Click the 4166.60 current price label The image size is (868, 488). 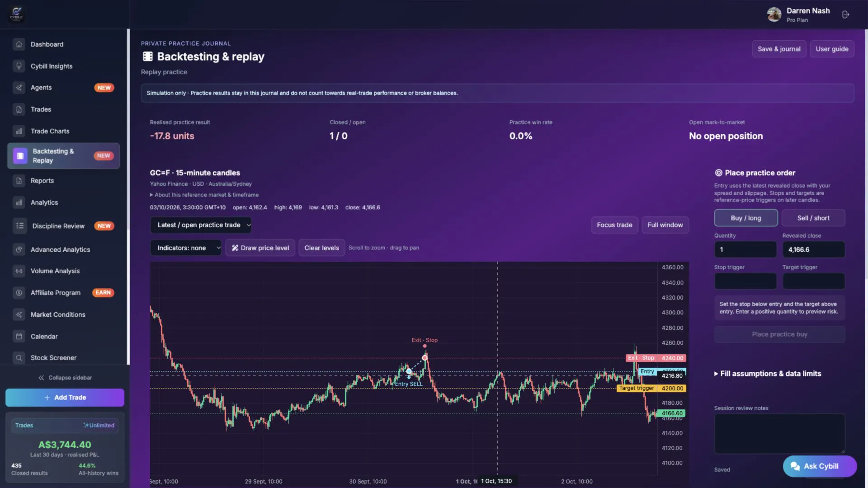pos(672,413)
